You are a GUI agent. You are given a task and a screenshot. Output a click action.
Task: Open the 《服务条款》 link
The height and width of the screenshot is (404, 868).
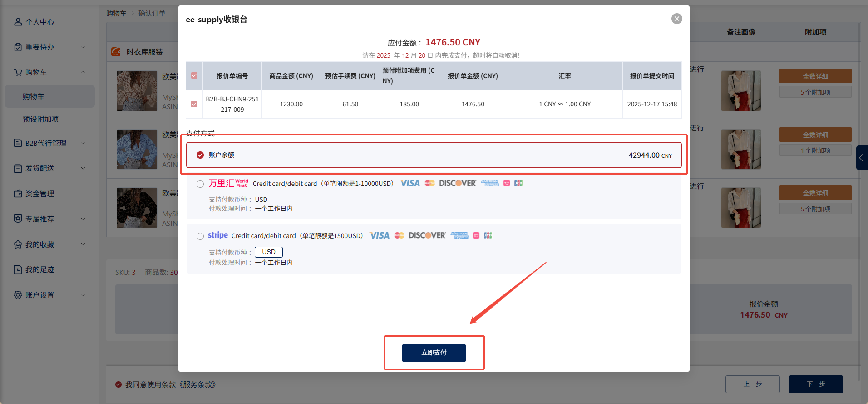(197, 384)
